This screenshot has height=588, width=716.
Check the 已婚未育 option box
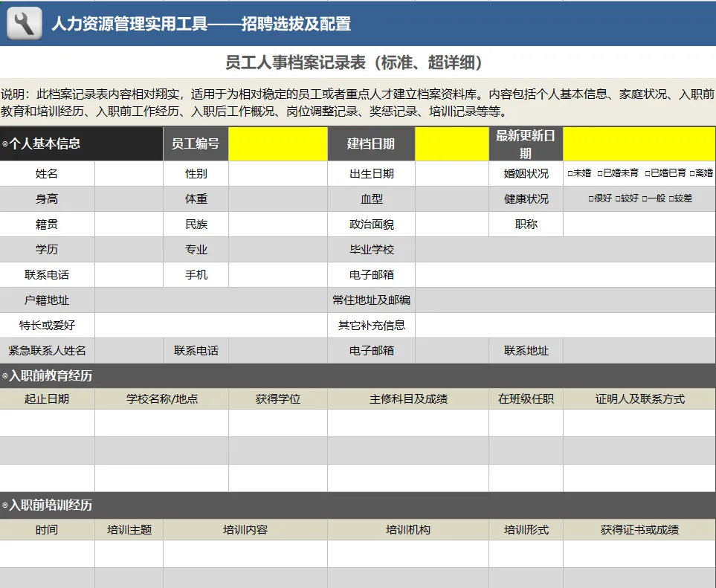point(600,173)
